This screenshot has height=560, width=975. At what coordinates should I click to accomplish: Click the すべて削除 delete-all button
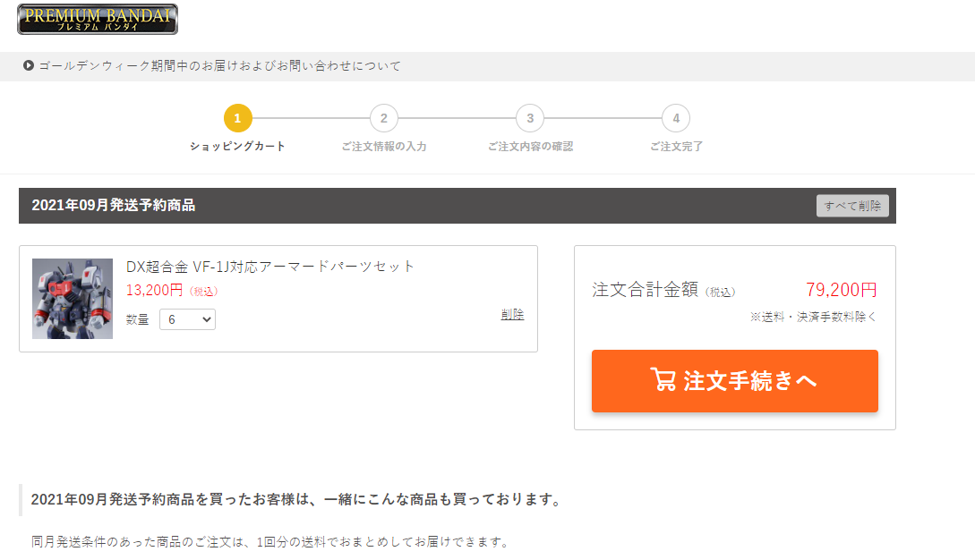pos(852,206)
